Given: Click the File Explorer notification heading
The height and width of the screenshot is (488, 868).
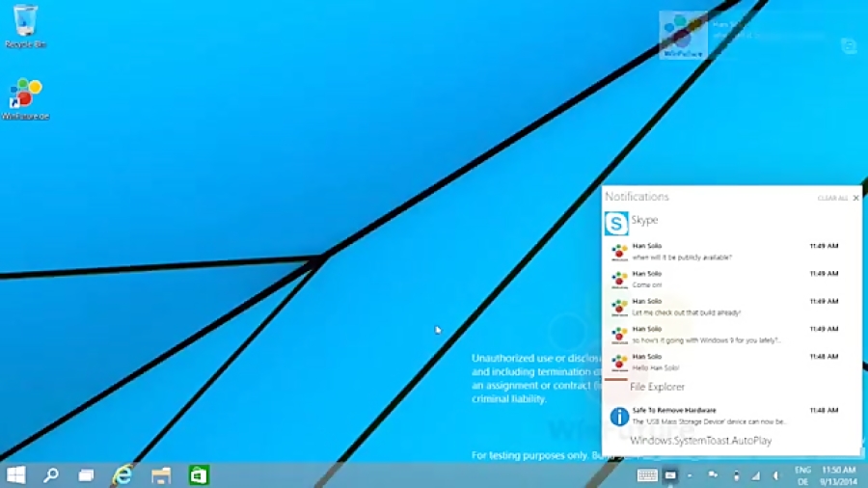Looking at the screenshot, I should tap(657, 387).
